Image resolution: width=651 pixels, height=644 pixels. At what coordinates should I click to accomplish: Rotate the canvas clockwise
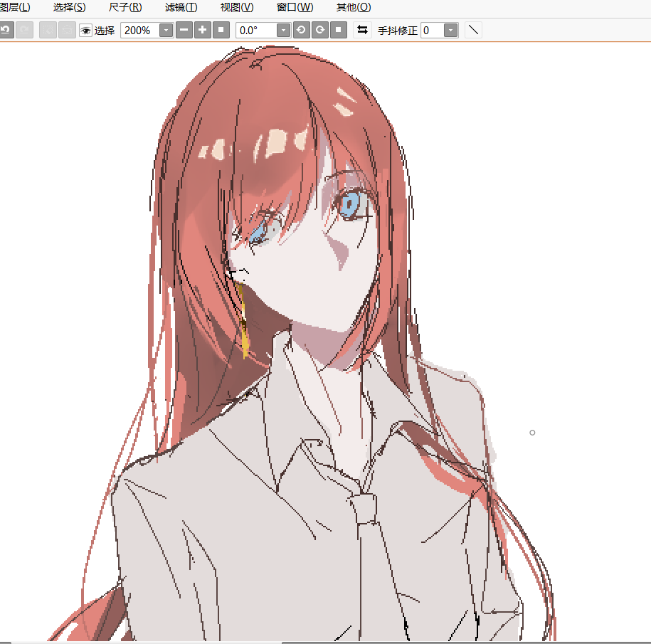320,31
